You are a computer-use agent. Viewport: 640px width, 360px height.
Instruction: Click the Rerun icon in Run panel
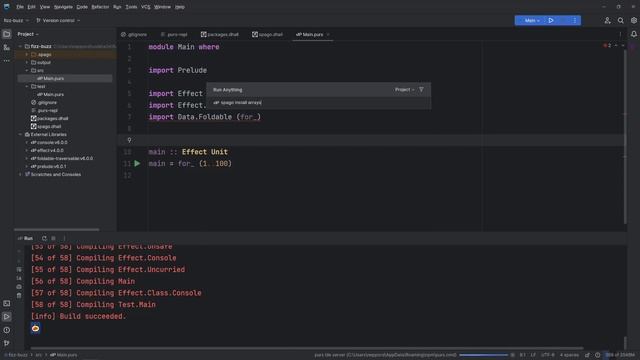(44, 238)
